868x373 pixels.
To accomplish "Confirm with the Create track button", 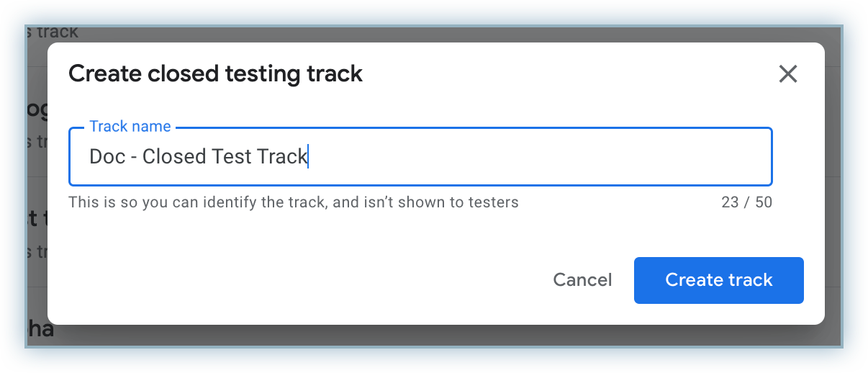I will pyautogui.click(x=718, y=280).
